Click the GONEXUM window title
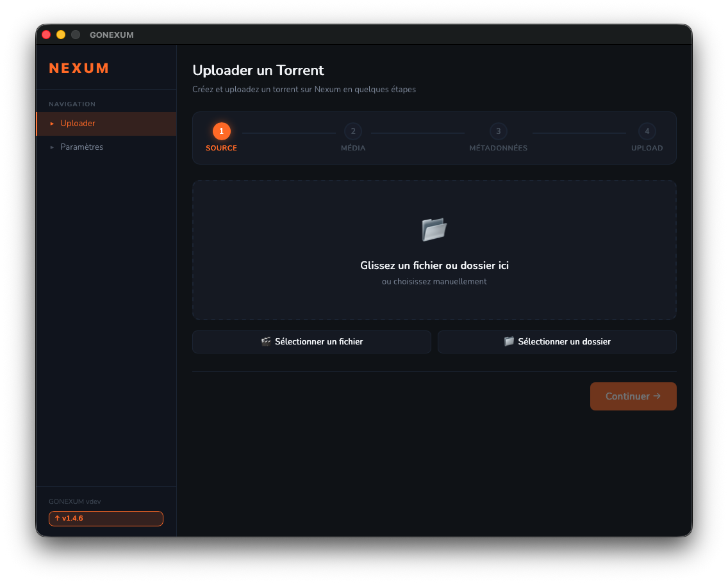Screen dimensions: 728x584 [112, 35]
